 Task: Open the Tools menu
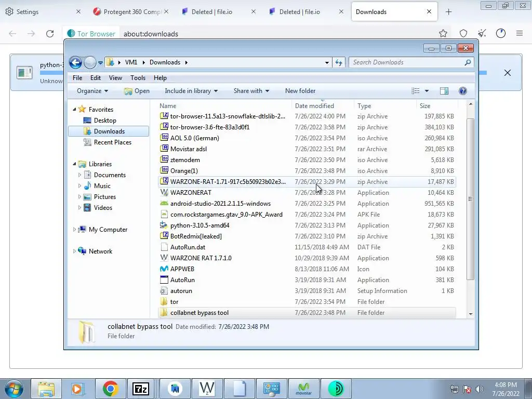138,78
